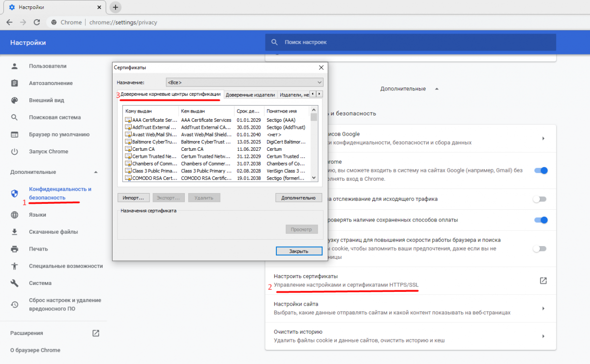Open the Downloads arrow icon

coord(15,232)
